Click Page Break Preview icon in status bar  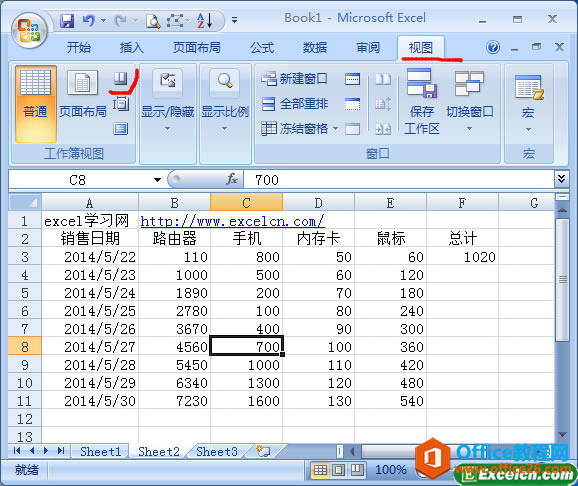coord(357,470)
